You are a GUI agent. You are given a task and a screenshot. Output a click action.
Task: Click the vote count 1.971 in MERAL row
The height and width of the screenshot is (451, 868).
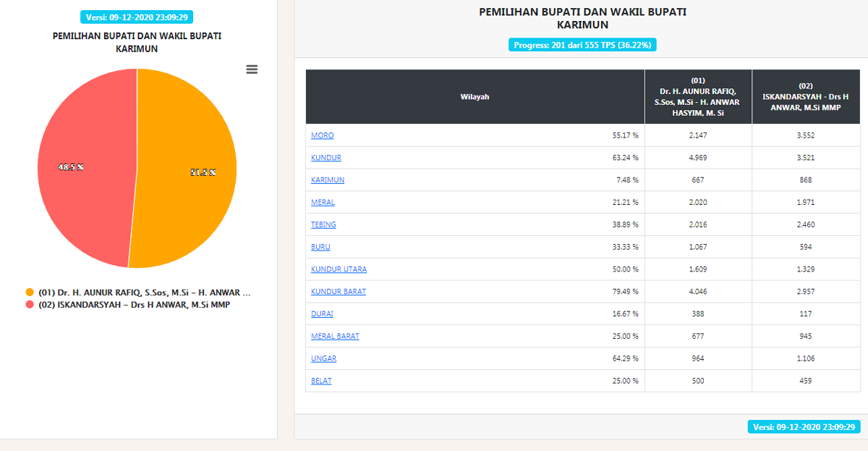(806, 203)
